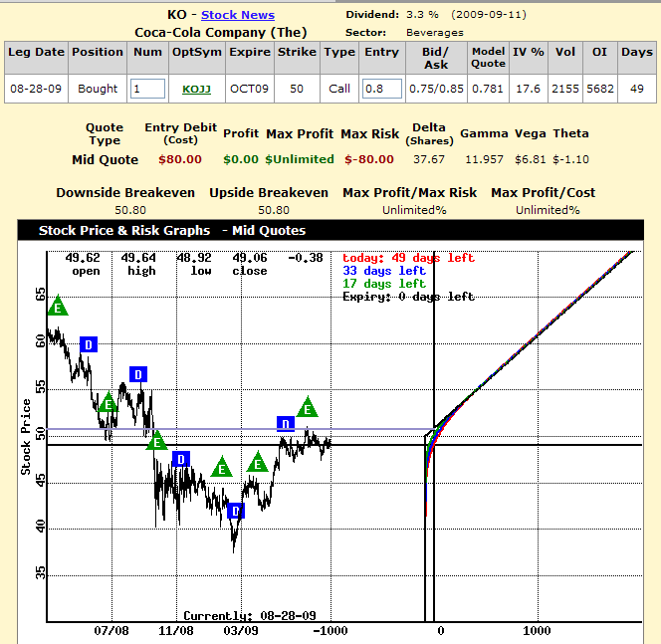
Task: Click the gamma value '11.957'
Action: 484,159
